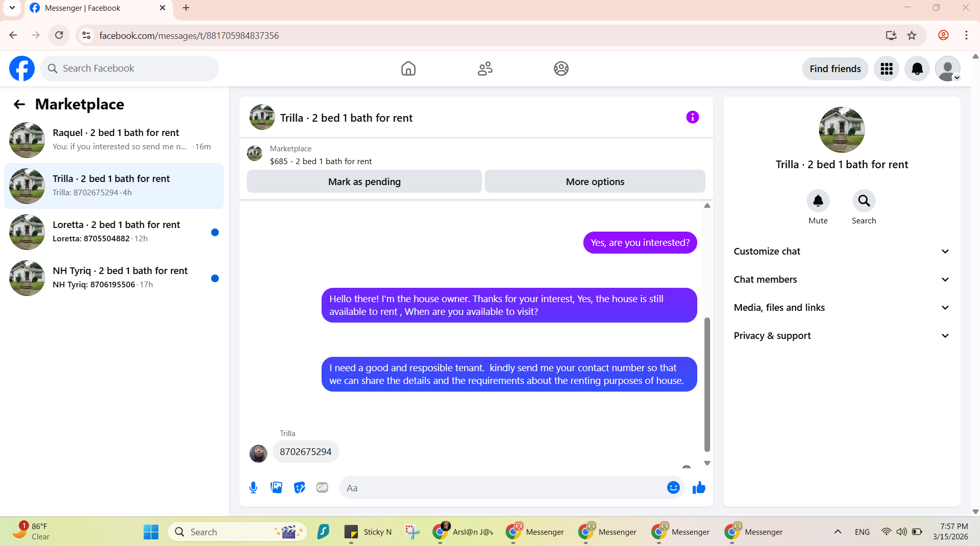Open the tab search dropdown

pos(12,8)
